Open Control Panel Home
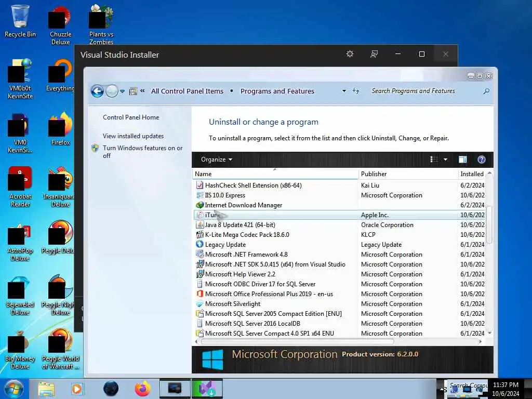This screenshot has width=532, height=399. tap(131, 117)
